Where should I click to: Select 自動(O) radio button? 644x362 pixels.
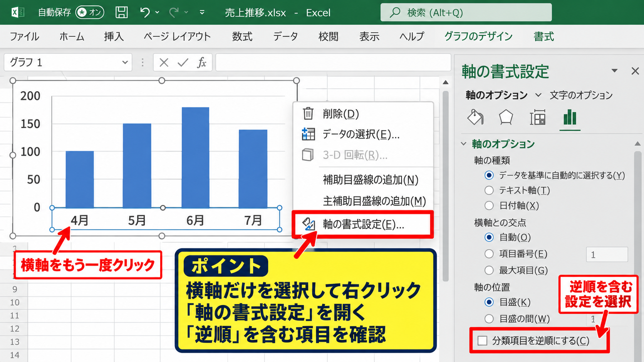click(x=489, y=237)
